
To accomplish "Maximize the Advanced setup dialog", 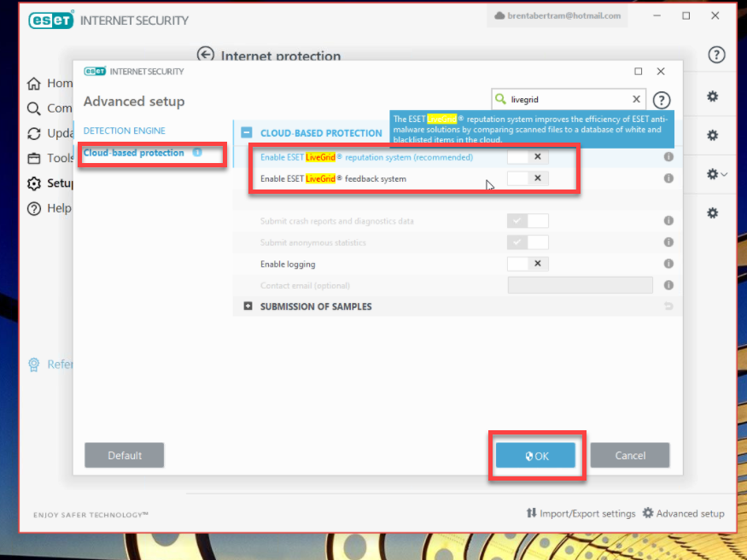I will [639, 72].
